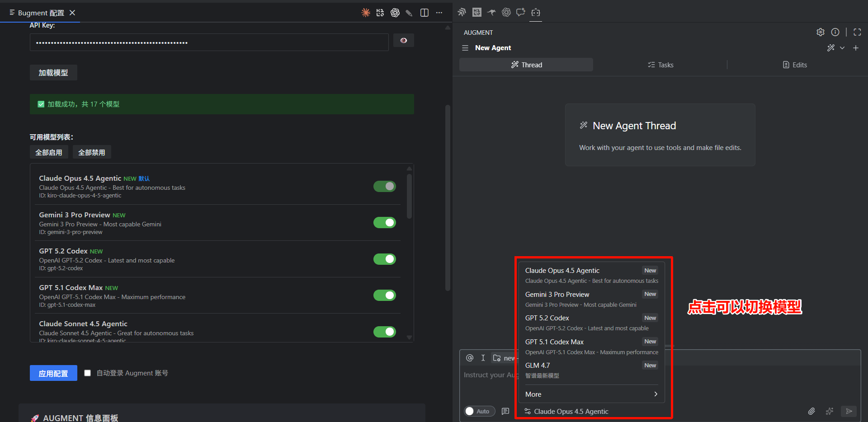This screenshot has height=422, width=868.
Task: Switch to the Edits tab
Action: point(795,65)
